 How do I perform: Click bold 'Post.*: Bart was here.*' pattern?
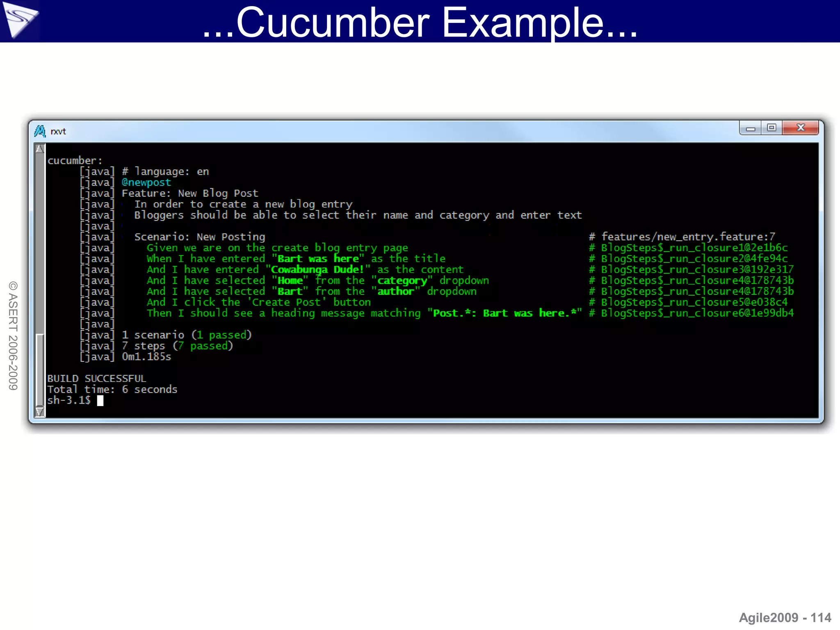504,313
